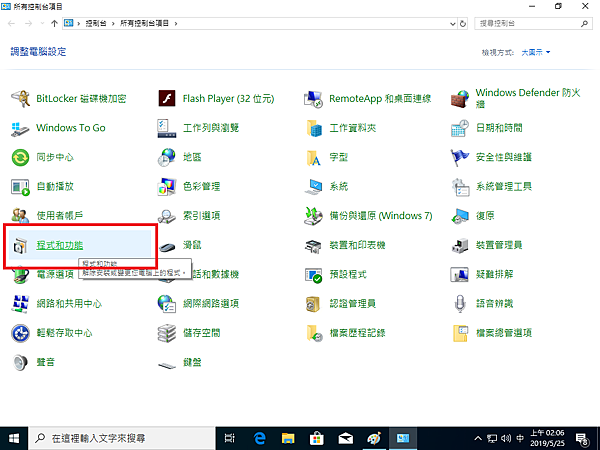This screenshot has height=450, width=600.
Task: Expand the 大圖示 view mode dropdown
Action: 536,52
